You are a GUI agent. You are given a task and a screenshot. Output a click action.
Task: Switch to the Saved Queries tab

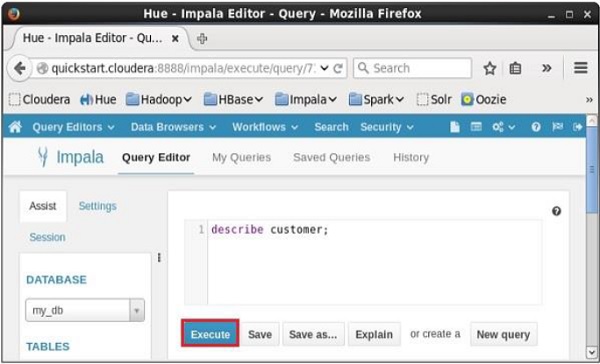(x=331, y=157)
